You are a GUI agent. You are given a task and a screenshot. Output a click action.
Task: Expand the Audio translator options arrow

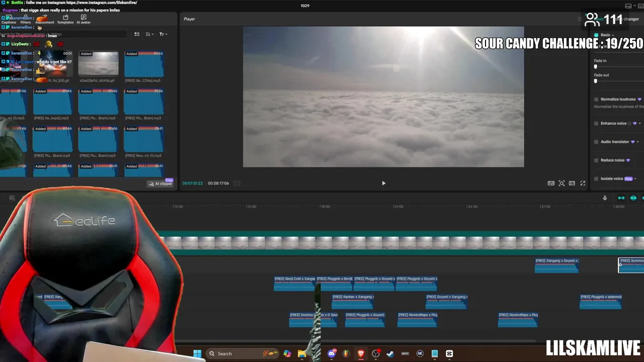[637, 142]
